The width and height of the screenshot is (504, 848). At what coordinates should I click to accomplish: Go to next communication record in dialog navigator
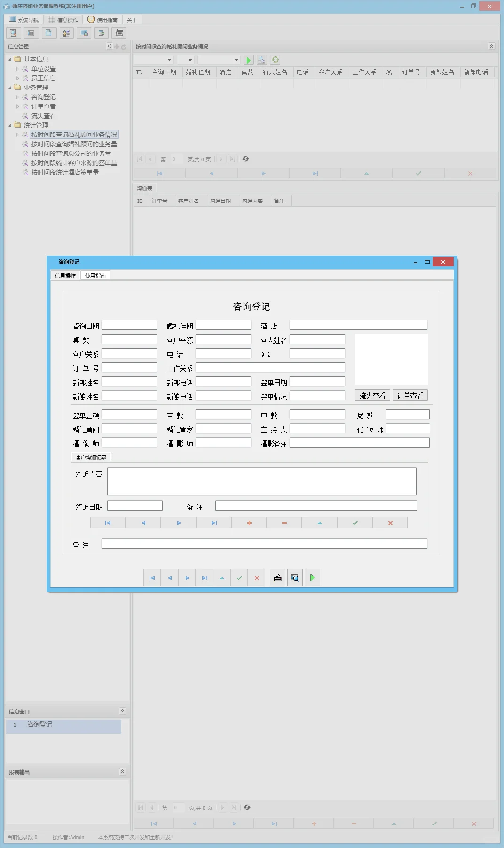click(179, 523)
